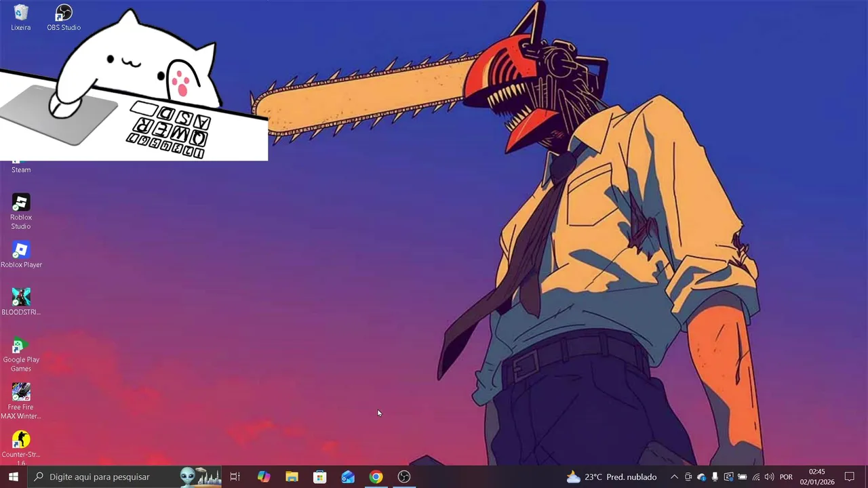Click the microphone tray icon
The image size is (868, 488).
point(715,477)
